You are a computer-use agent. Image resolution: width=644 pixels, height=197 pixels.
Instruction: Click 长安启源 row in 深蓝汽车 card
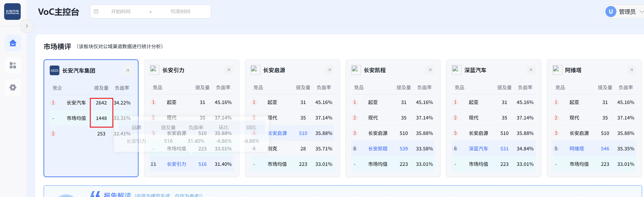coord(493,133)
